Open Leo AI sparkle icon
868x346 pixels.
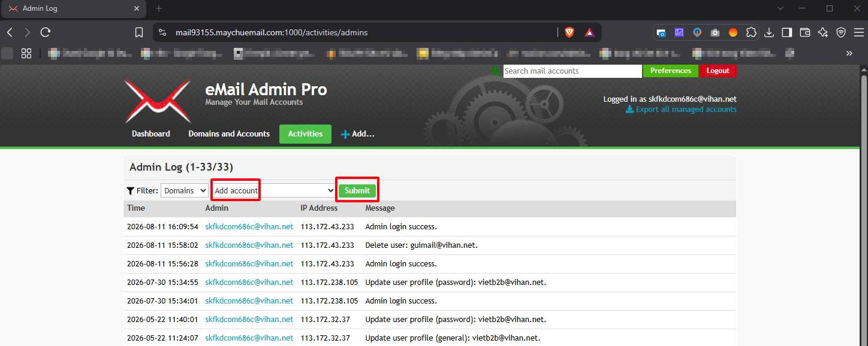point(823,32)
